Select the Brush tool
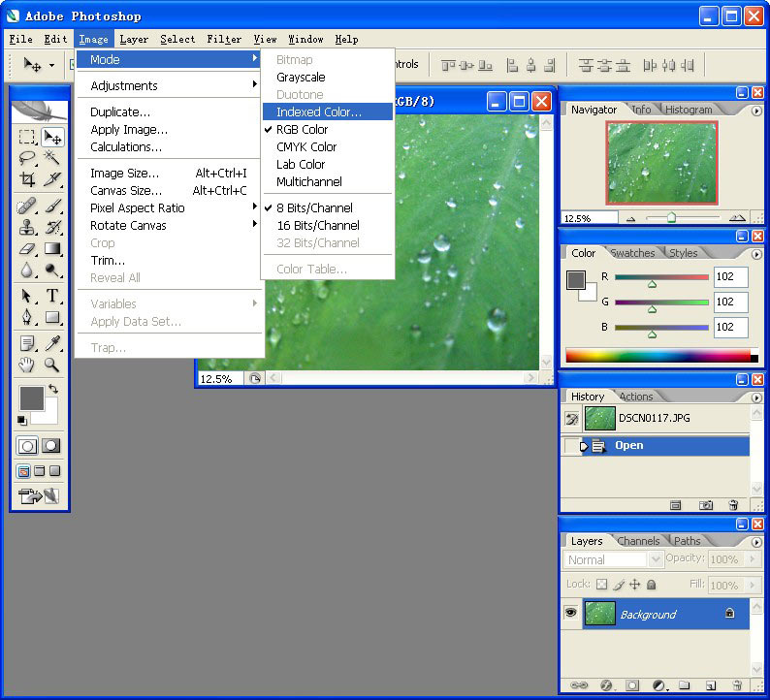This screenshot has width=770, height=700. (52, 207)
